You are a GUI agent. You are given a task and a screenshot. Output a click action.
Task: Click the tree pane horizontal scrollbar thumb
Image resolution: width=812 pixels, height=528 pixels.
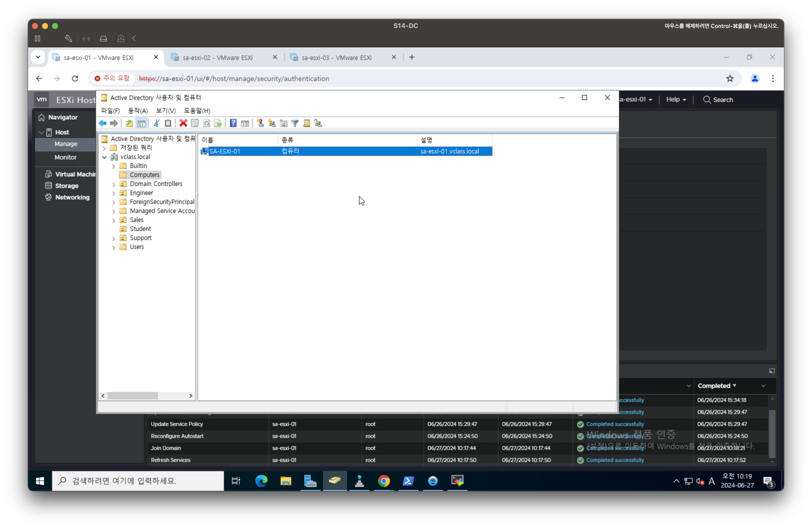tap(132, 396)
